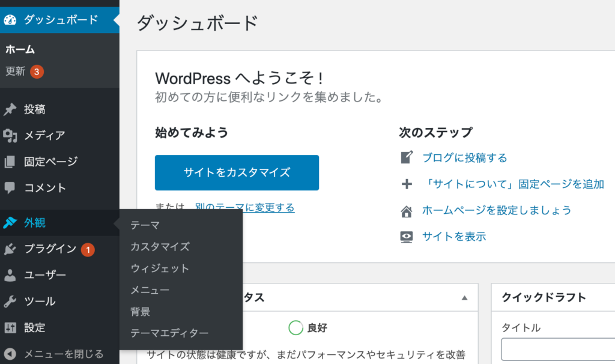Click the wrench icon beside ツール
The image size is (615, 364).
10,302
